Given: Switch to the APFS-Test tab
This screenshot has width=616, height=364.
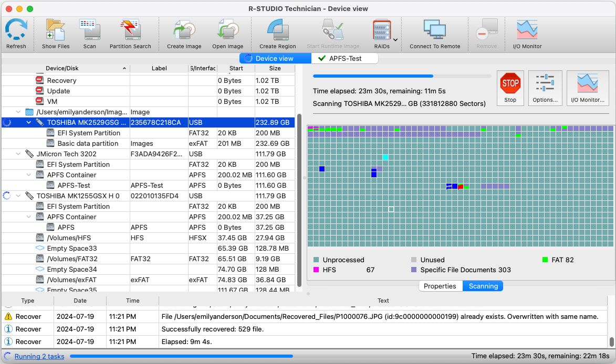Looking at the screenshot, I should 345,58.
